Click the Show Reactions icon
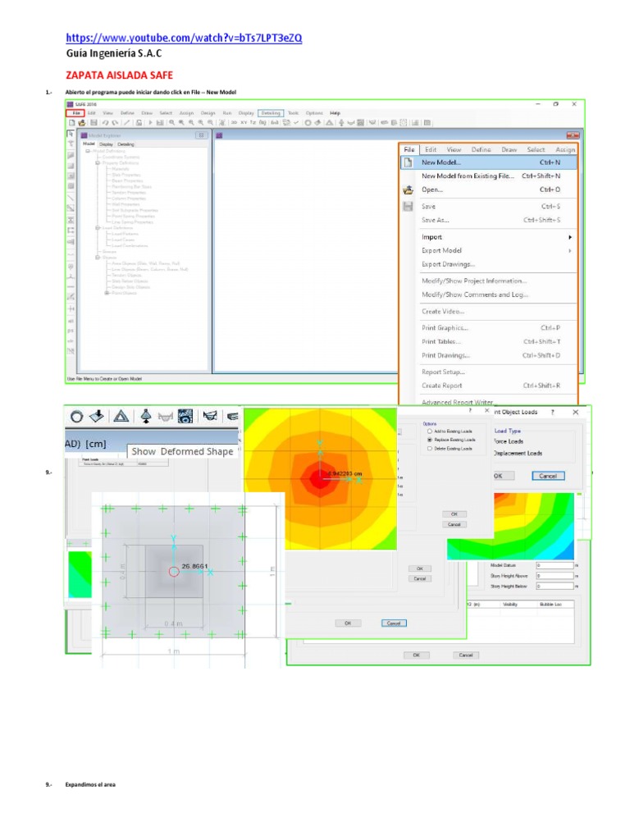This screenshot has height=840, width=630. pyautogui.click(x=146, y=416)
